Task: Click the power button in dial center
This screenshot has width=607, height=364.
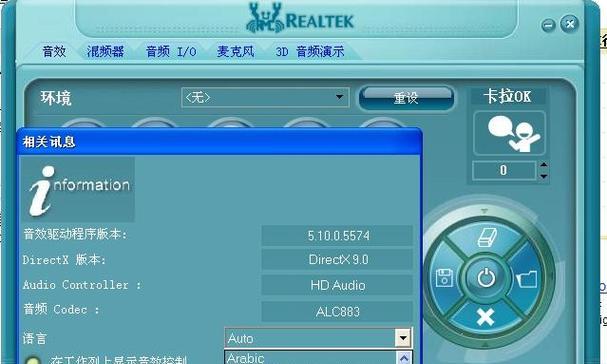Action: point(486,277)
